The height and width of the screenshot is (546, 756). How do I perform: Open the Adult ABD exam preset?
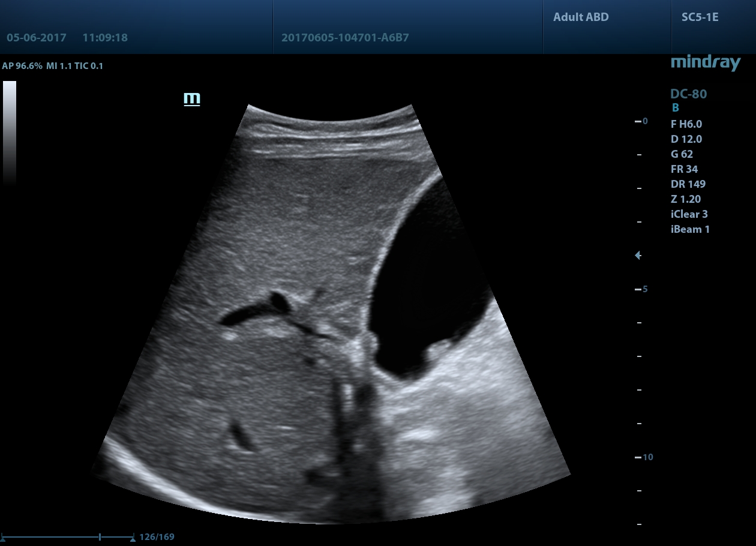(x=581, y=17)
